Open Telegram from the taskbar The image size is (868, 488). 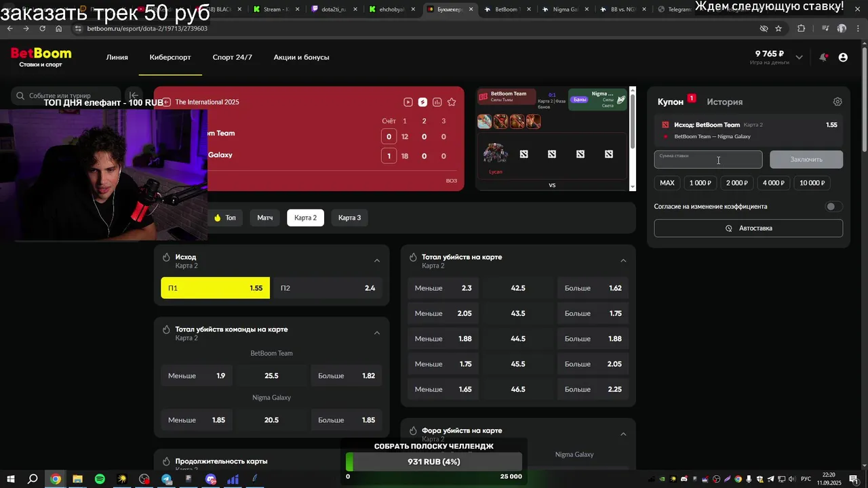pyautogui.click(x=166, y=479)
